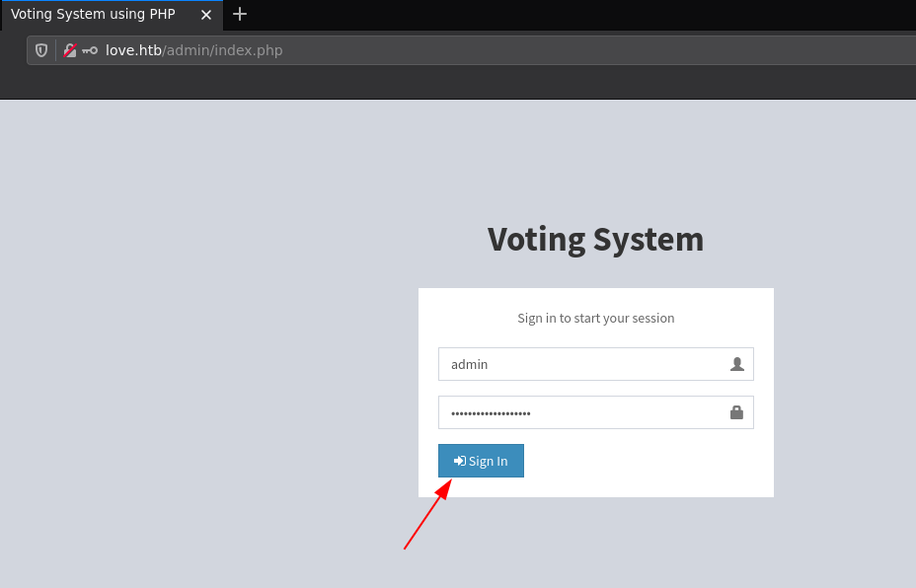Click blank white area of login panel
Screen dimensions: 916x588
[x=671, y=464]
